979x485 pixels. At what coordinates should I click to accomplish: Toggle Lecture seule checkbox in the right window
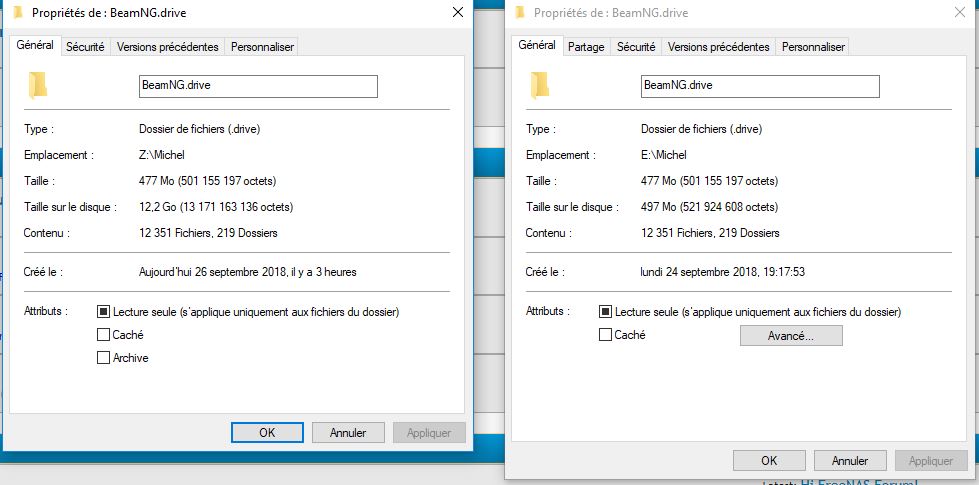pos(605,311)
